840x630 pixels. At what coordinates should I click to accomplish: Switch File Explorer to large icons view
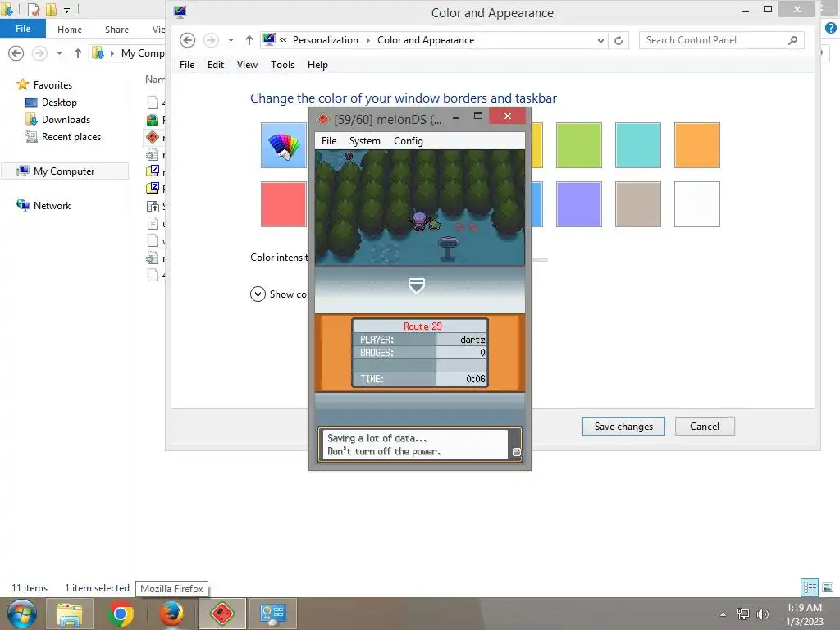pyautogui.click(x=828, y=587)
